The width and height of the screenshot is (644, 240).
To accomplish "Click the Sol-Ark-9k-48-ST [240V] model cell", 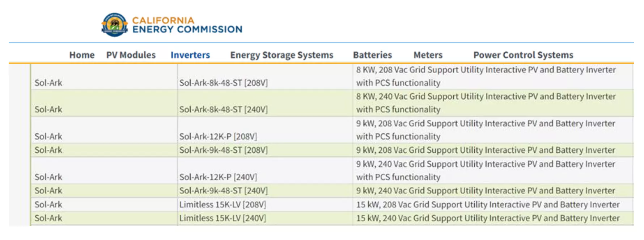I will click(223, 190).
